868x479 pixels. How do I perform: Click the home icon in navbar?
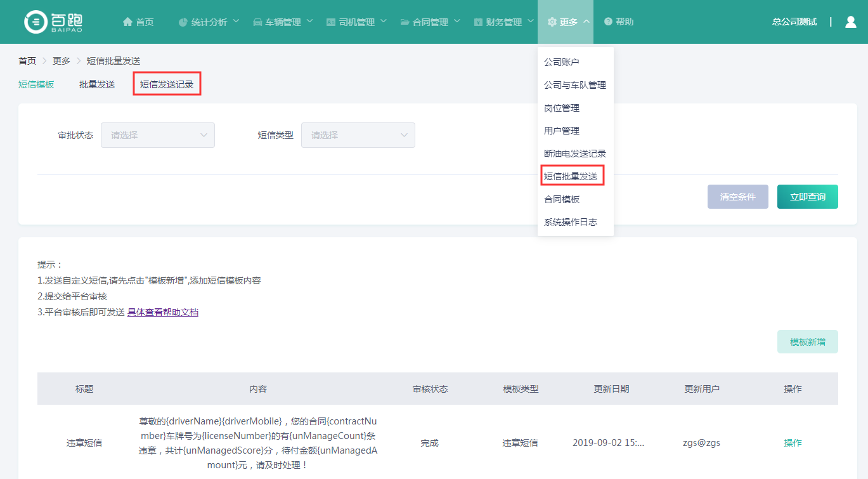127,22
